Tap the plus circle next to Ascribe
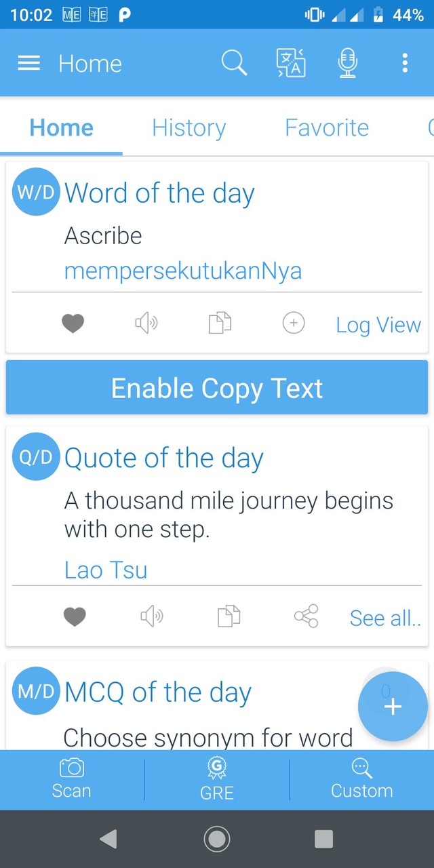 click(x=293, y=323)
